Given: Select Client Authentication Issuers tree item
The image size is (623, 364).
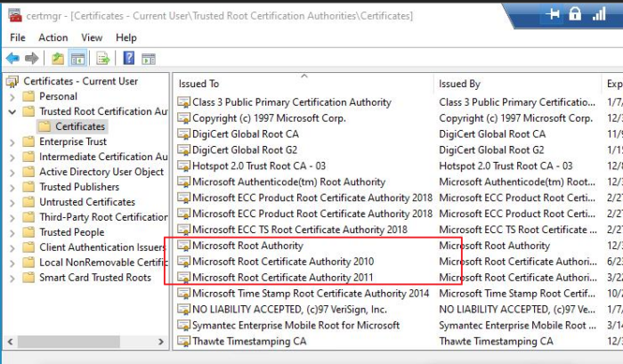Looking at the screenshot, I should coord(102,247).
